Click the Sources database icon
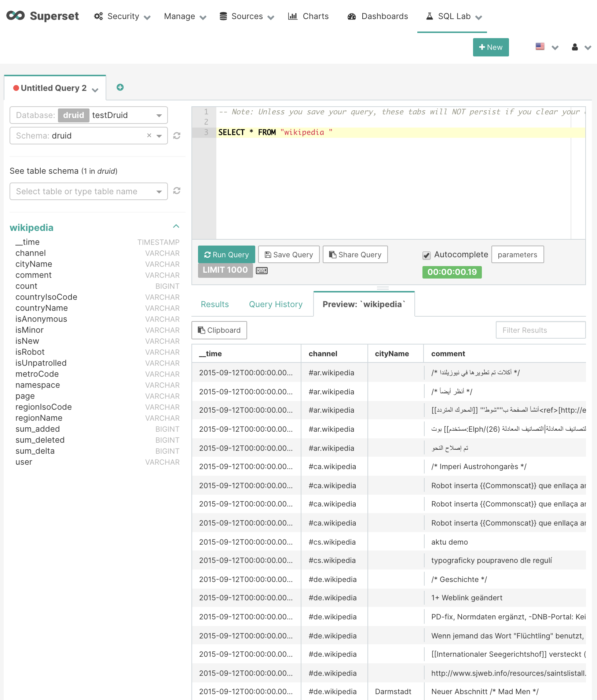The height and width of the screenshot is (700, 597). tap(223, 16)
